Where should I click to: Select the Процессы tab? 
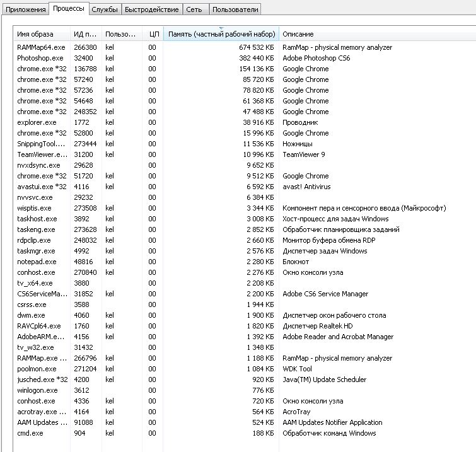click(69, 8)
